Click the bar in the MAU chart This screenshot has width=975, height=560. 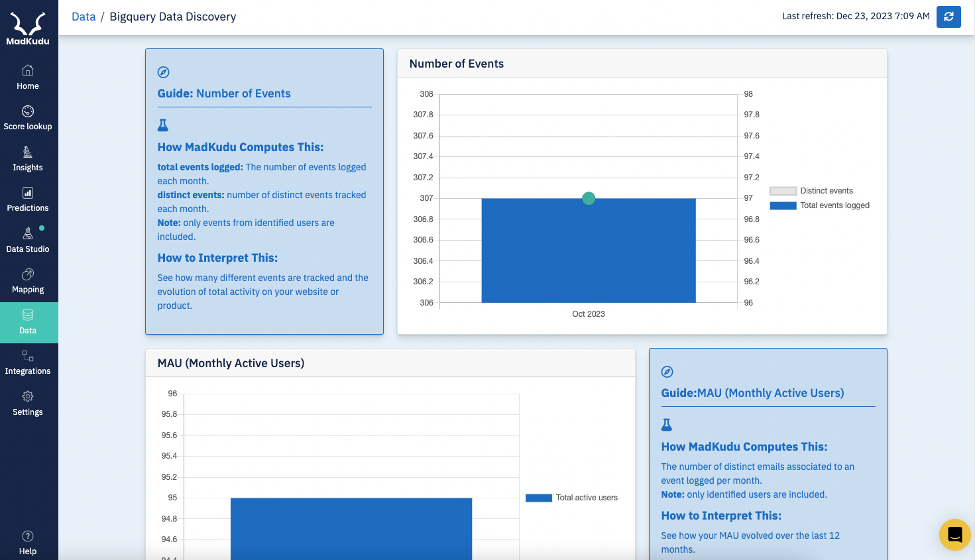(351, 529)
